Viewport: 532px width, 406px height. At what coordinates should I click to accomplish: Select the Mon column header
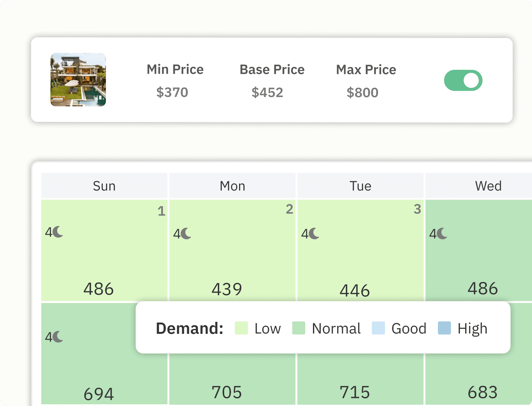[232, 186]
